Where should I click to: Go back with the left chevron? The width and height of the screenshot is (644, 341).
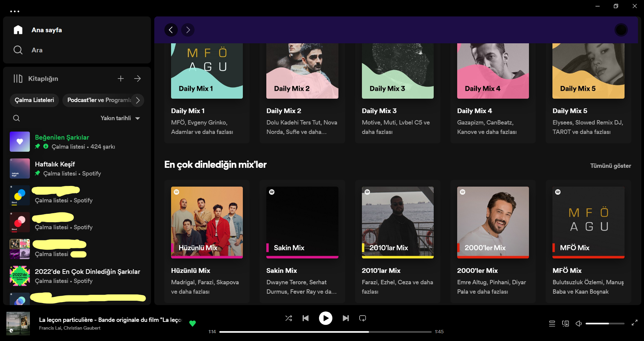[x=171, y=30]
